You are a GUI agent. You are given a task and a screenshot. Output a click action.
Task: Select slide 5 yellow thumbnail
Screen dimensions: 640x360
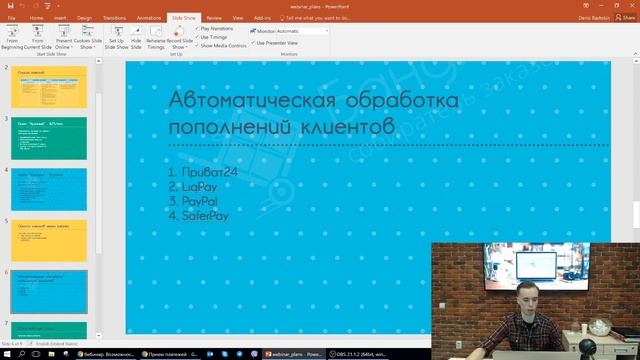(49, 241)
